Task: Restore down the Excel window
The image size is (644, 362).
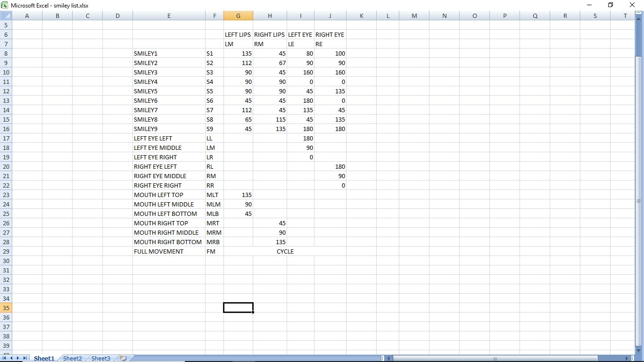Action: click(611, 5)
